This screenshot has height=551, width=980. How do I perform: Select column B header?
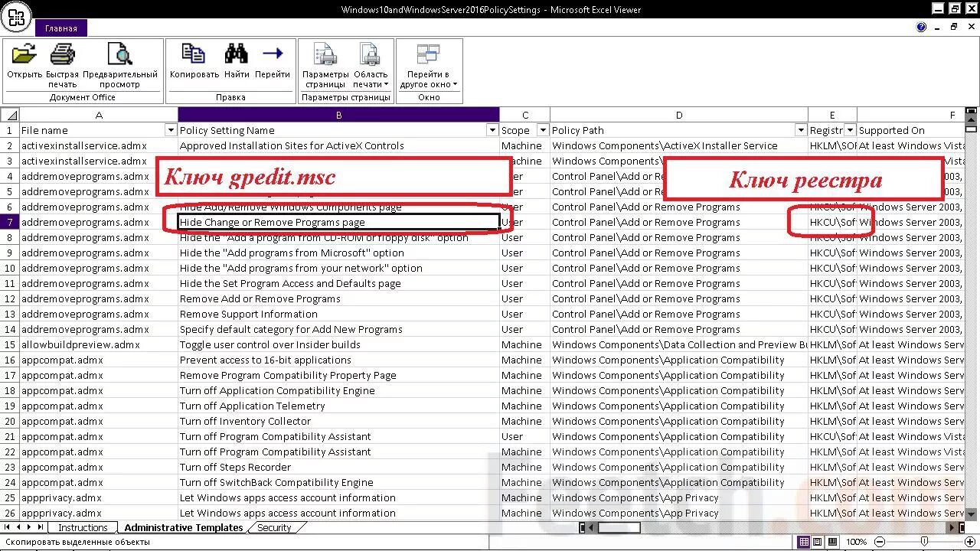[338, 115]
